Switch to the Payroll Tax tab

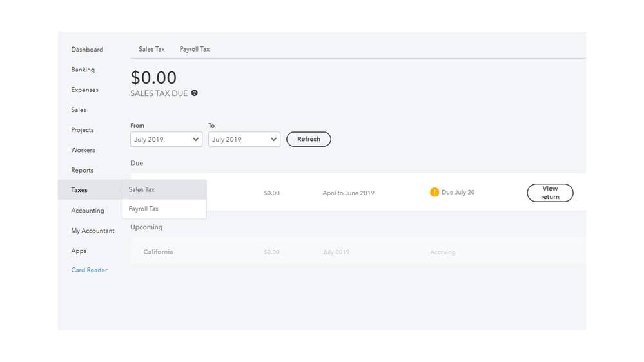point(194,49)
